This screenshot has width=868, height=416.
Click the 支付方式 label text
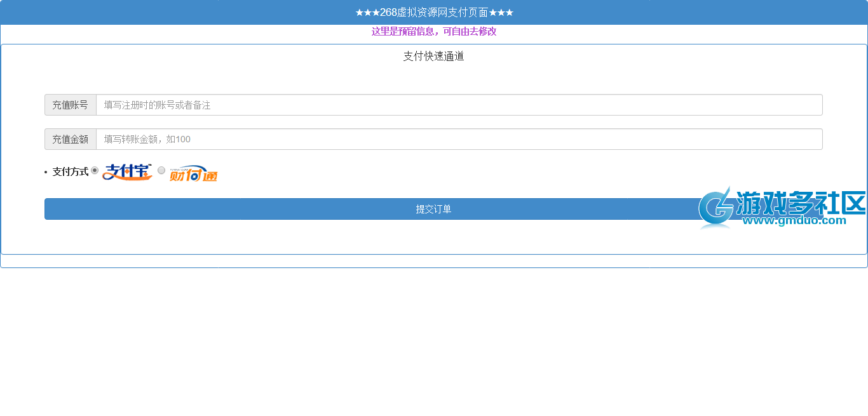point(71,171)
